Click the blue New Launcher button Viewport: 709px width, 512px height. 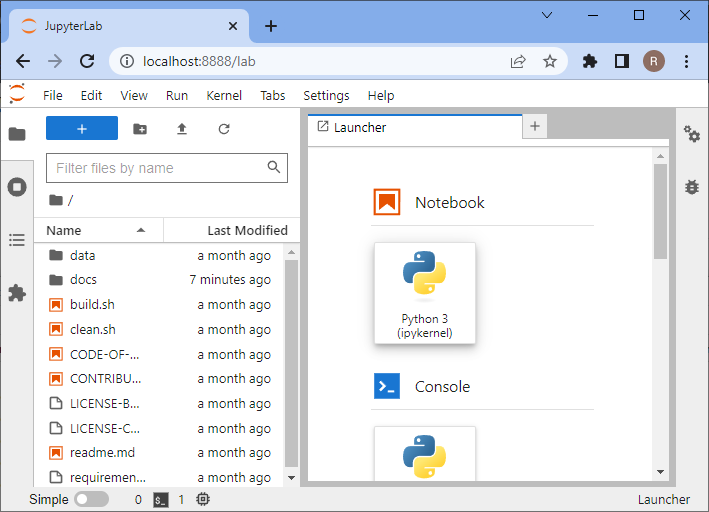tap(82, 129)
